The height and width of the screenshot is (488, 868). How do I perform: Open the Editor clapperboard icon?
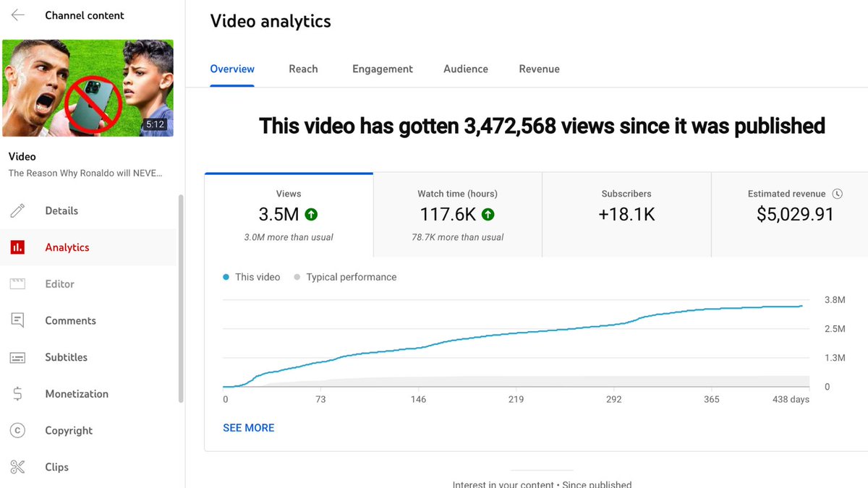click(x=18, y=284)
